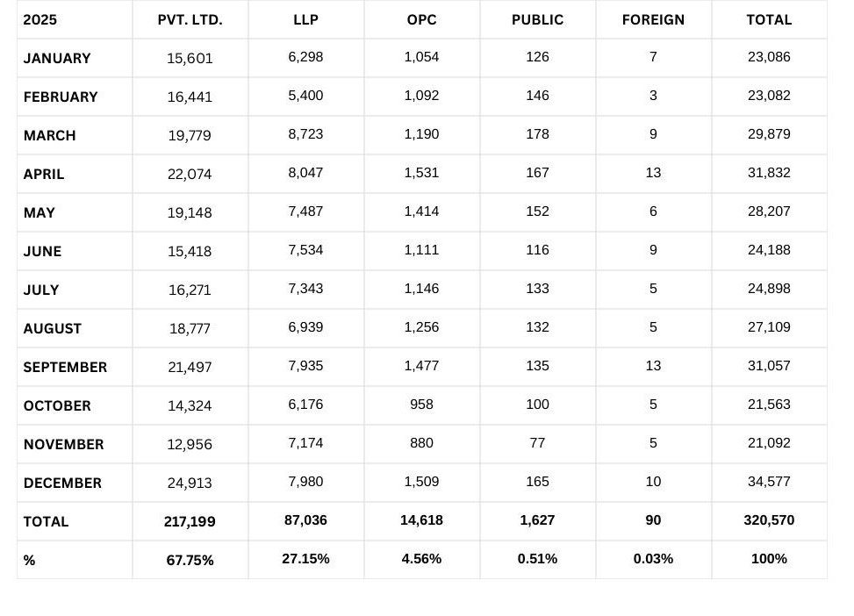
Task: Select the JANUARY row label
Action: [57, 58]
